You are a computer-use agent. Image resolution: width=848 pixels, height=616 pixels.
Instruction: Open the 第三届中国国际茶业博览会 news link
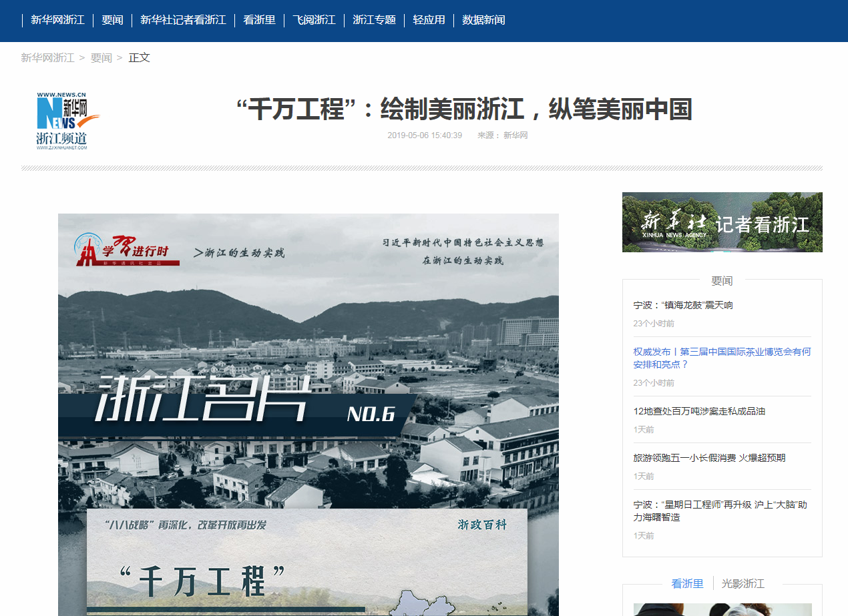(722, 358)
